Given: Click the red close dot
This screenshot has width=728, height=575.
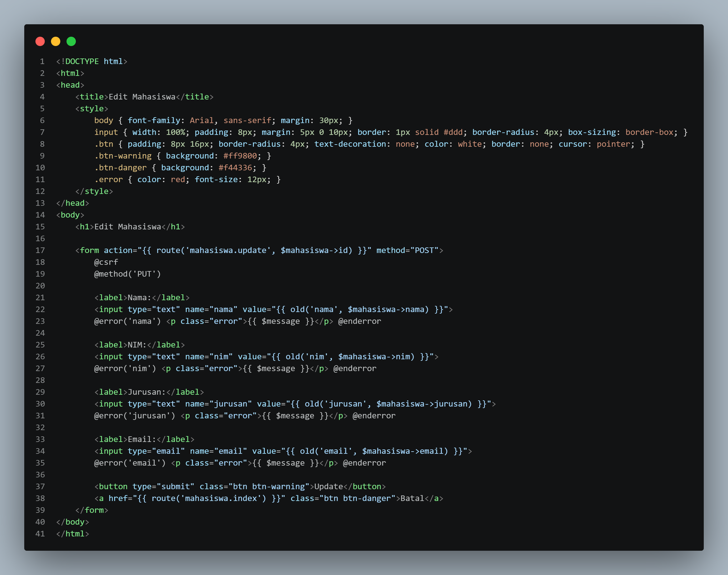Looking at the screenshot, I should click(40, 41).
